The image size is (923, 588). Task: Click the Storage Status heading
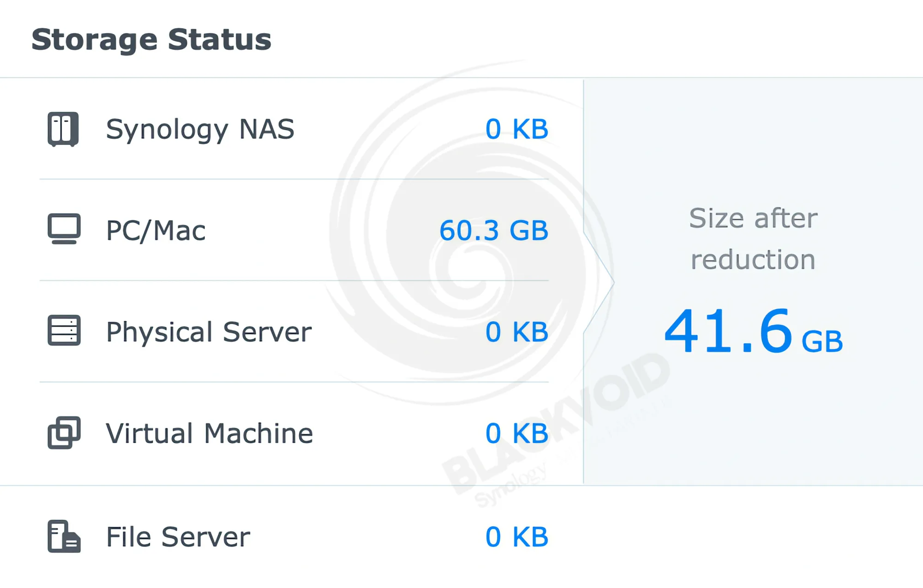coord(151,40)
